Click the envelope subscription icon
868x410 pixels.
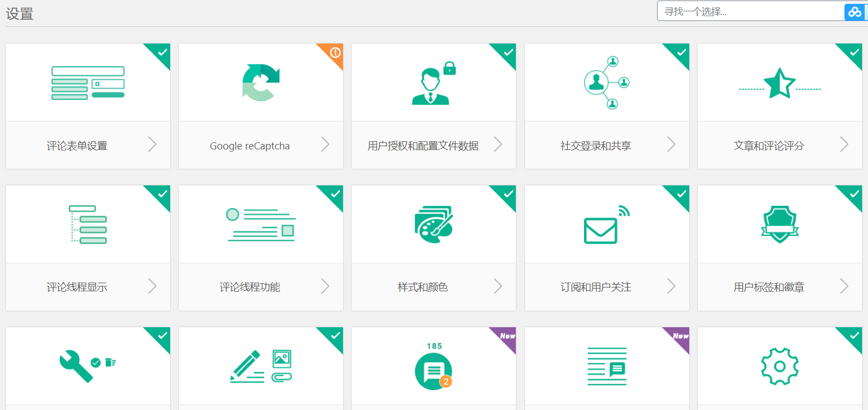[x=607, y=224]
